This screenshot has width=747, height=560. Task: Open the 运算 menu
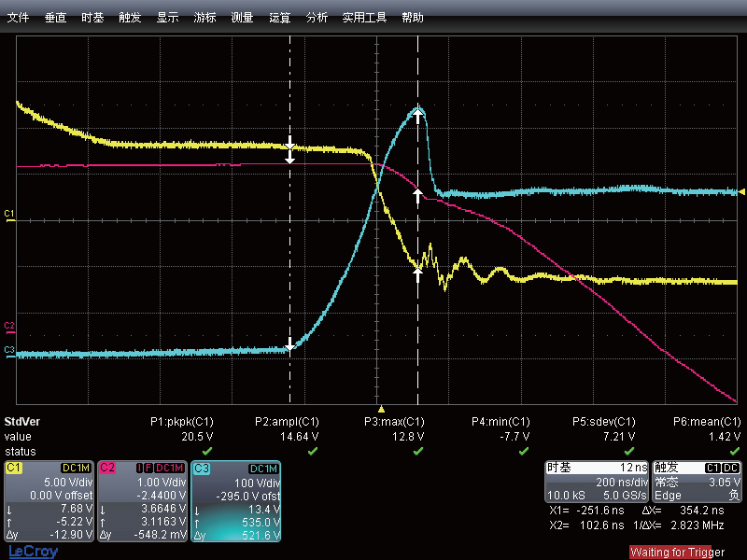[279, 18]
